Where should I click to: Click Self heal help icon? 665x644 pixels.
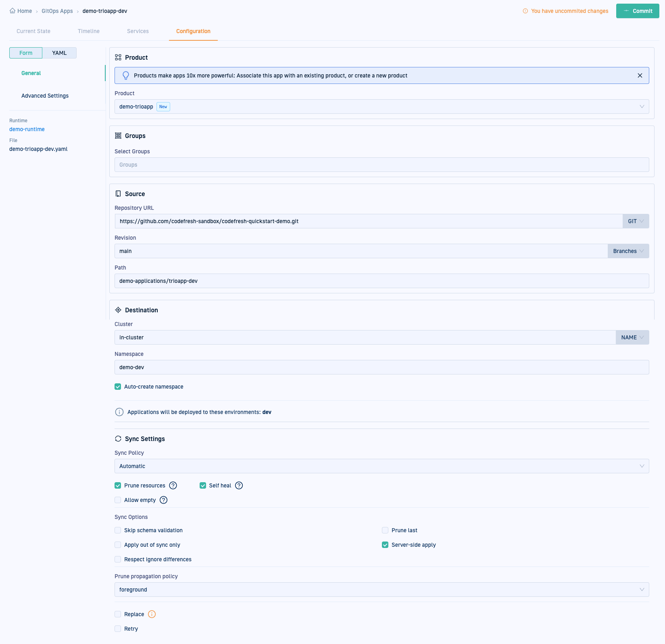(x=239, y=485)
